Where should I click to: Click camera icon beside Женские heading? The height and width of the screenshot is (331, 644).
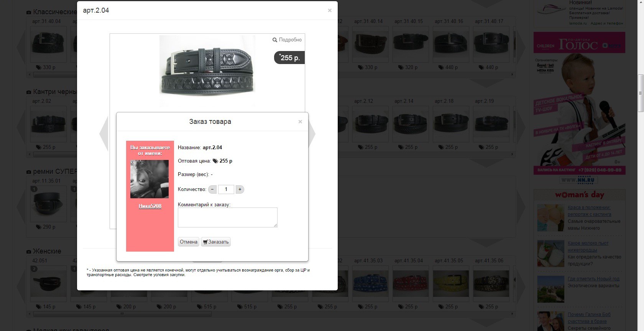click(29, 252)
